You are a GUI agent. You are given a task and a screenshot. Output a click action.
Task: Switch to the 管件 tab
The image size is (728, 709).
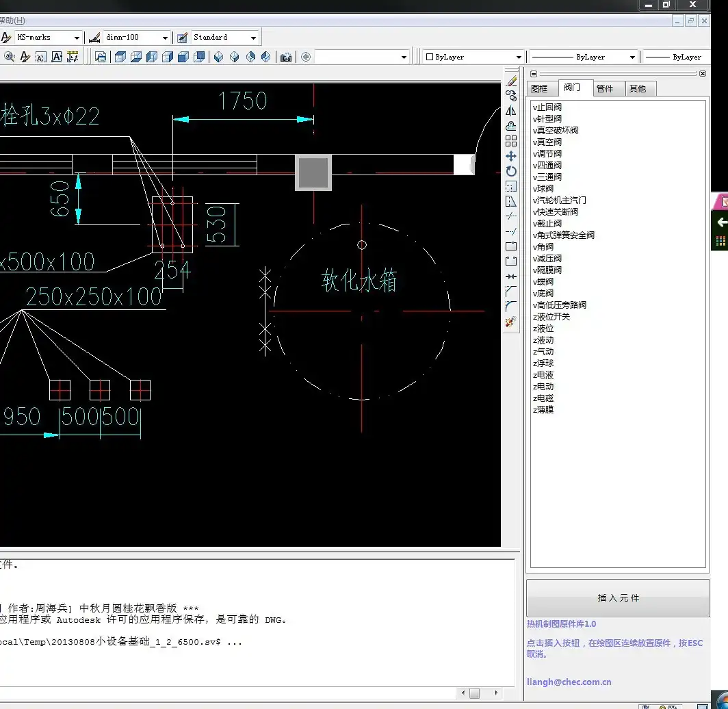pyautogui.click(x=609, y=89)
